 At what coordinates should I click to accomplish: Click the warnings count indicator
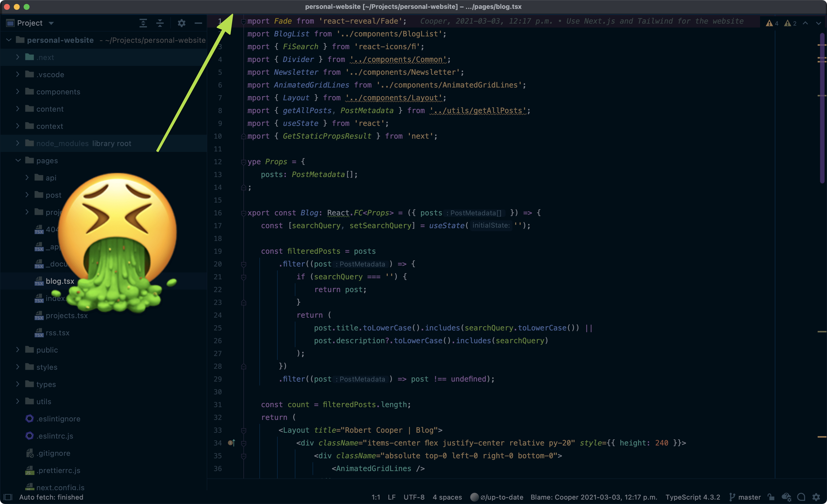point(772,23)
